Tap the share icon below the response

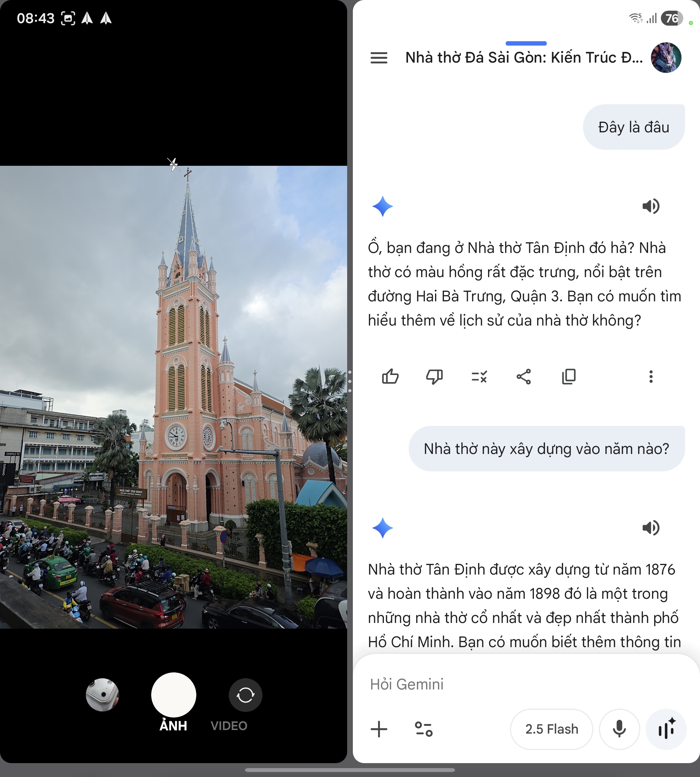point(524,376)
